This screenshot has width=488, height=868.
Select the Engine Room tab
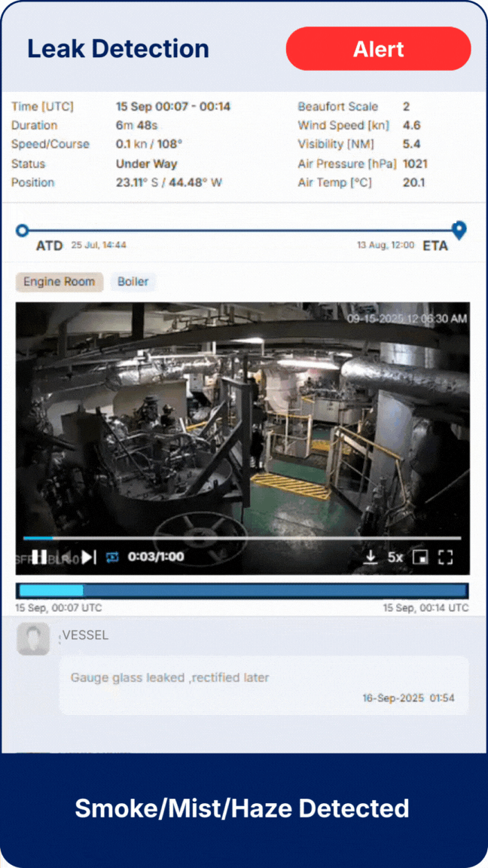[59, 282]
